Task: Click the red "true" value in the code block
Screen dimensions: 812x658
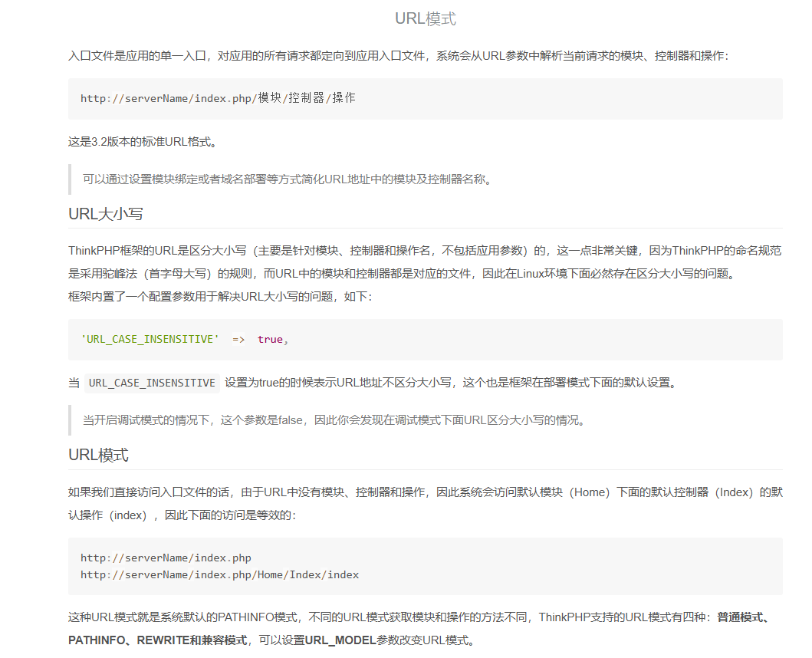Action: click(270, 339)
